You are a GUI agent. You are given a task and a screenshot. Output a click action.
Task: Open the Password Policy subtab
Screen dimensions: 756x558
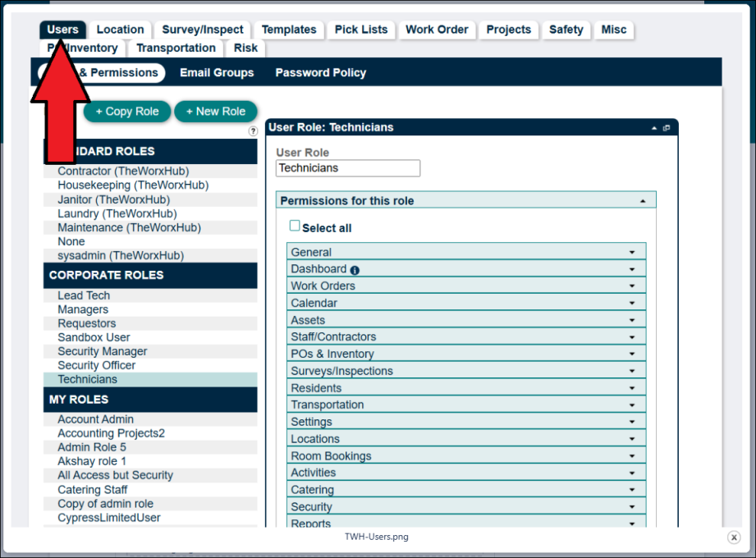click(x=320, y=73)
